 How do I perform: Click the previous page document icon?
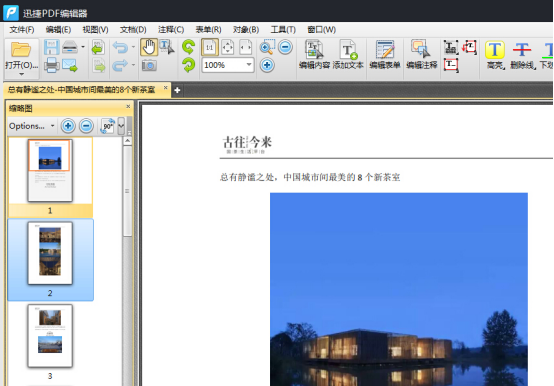point(98,47)
